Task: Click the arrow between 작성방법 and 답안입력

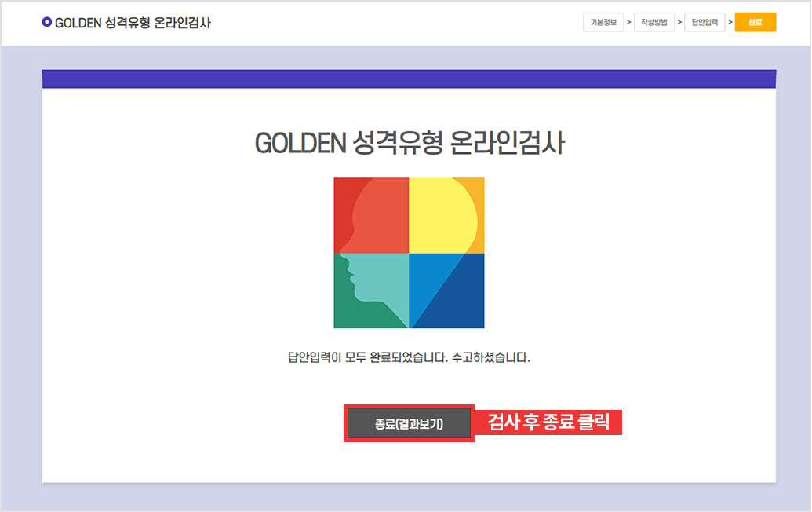Action: 679,22
